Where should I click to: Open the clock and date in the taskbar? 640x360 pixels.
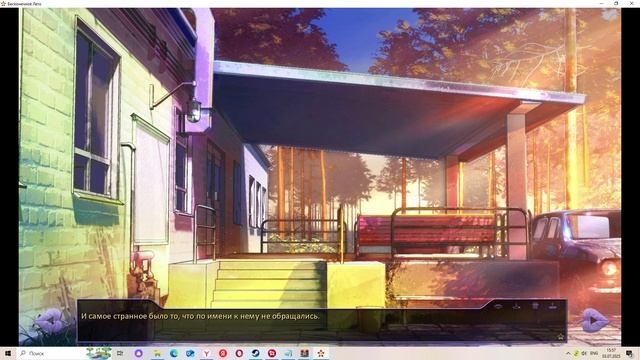611,353
